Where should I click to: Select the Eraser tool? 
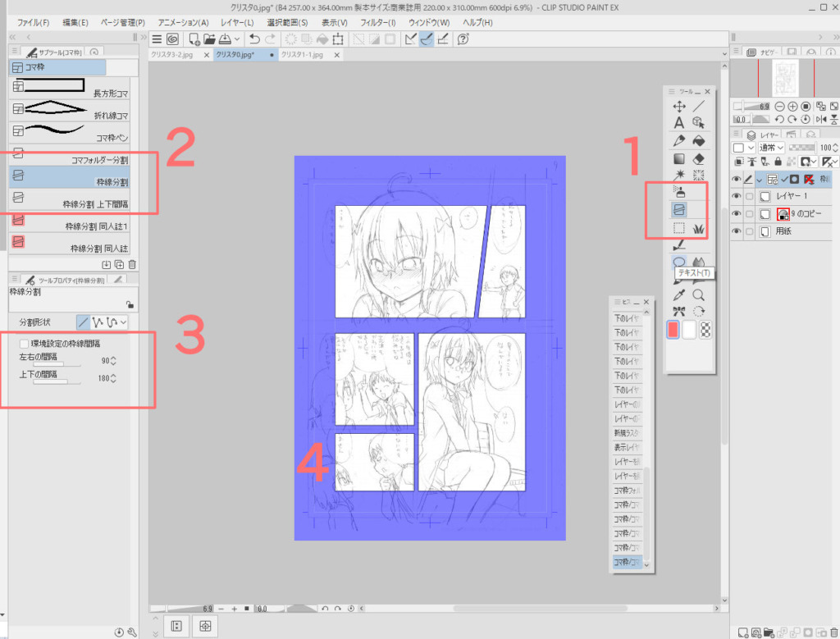click(x=699, y=159)
